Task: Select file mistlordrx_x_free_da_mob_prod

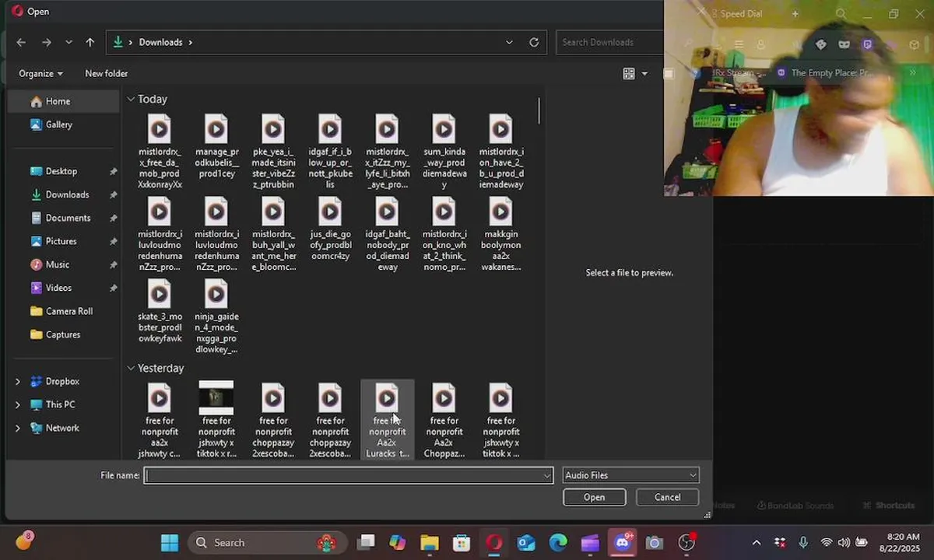Action: [160, 152]
